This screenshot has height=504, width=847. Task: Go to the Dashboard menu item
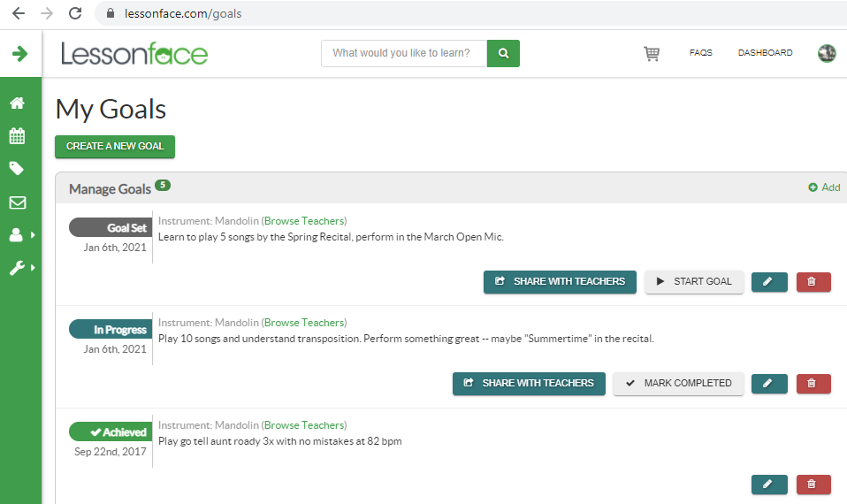765,53
